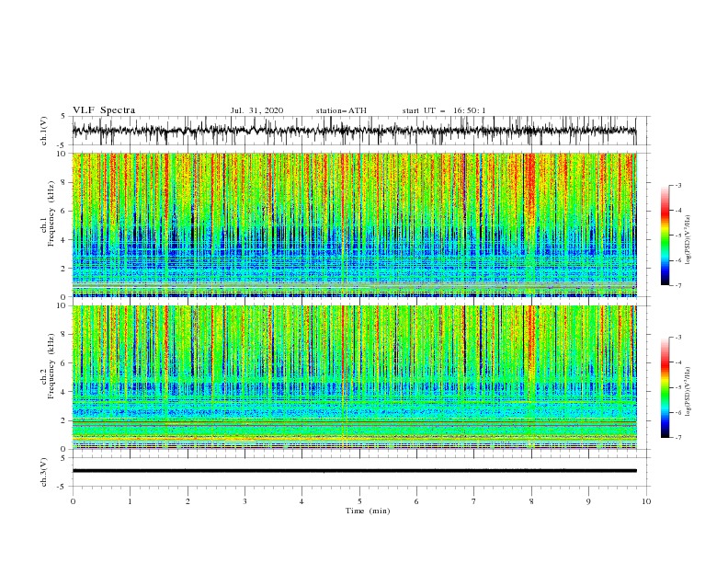Click the "2" kHz tick on ch.2 axis
728x563 pixels.
point(64,421)
